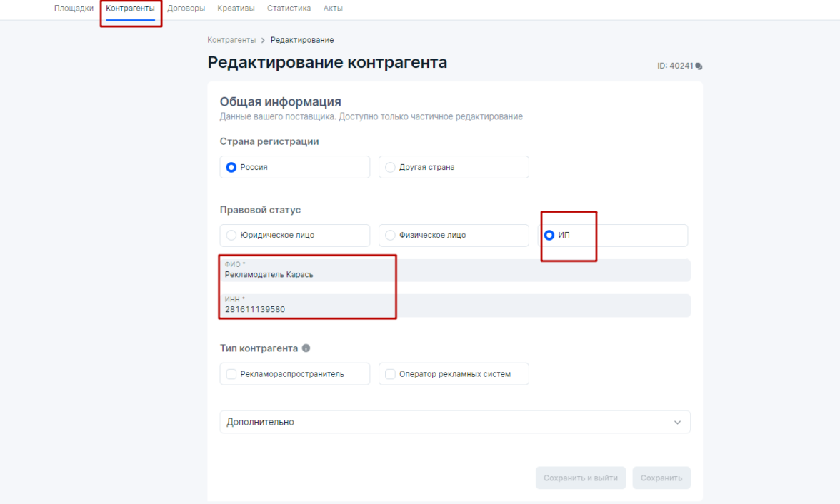Click the chevron arrow on Дополнительно row

coord(677,423)
